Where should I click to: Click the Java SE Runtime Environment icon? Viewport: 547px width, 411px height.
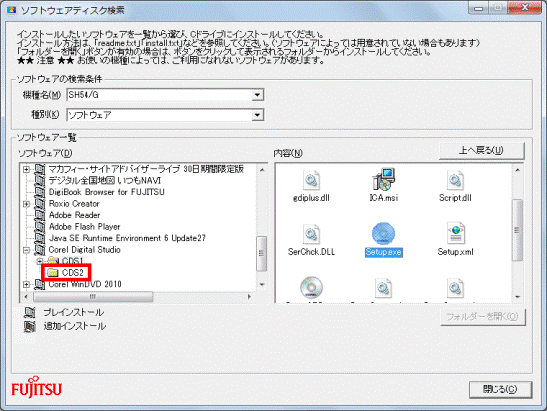pos(40,238)
